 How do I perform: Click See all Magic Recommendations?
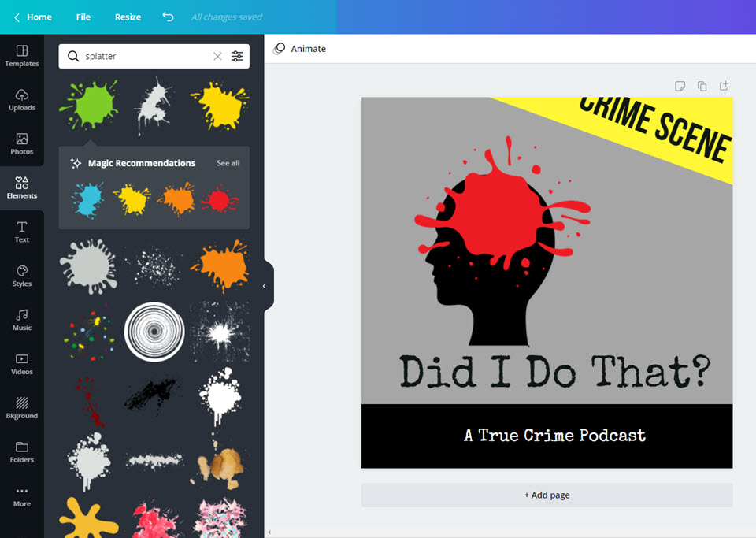click(x=228, y=163)
